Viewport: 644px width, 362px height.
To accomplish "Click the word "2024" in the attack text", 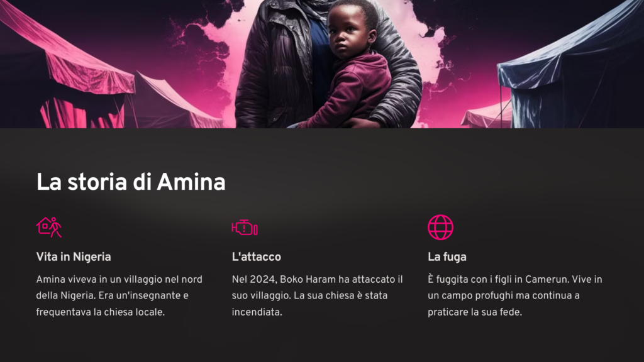I will point(262,280).
